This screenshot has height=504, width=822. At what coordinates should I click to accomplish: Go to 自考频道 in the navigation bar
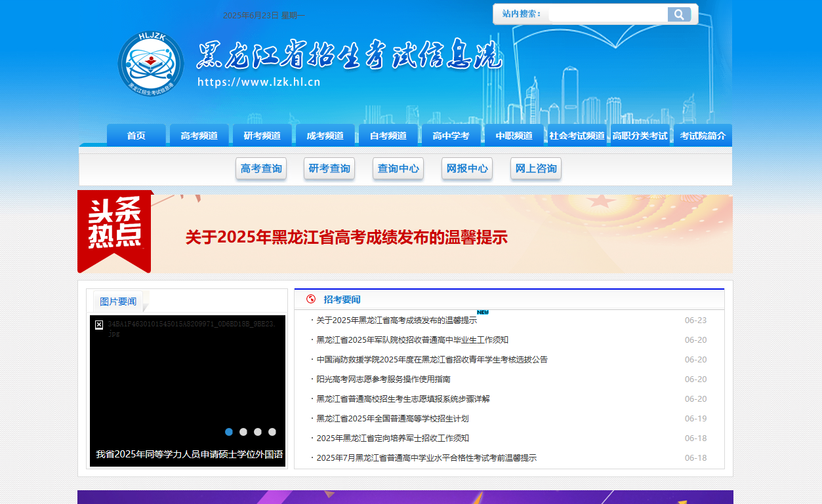388,136
